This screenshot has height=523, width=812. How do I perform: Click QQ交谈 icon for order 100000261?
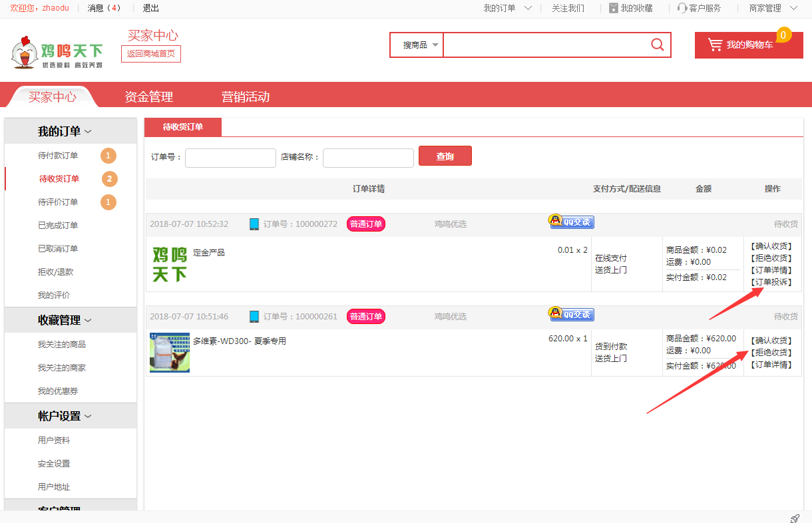[x=571, y=314]
